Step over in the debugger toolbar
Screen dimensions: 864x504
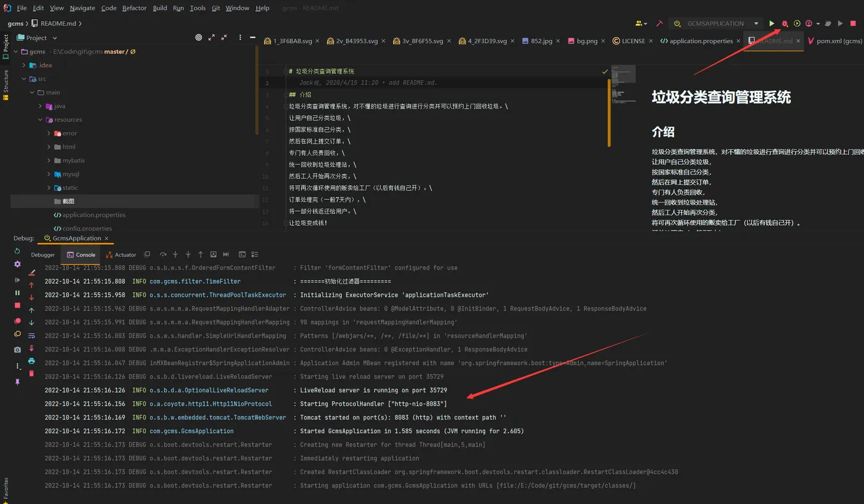coord(163,254)
